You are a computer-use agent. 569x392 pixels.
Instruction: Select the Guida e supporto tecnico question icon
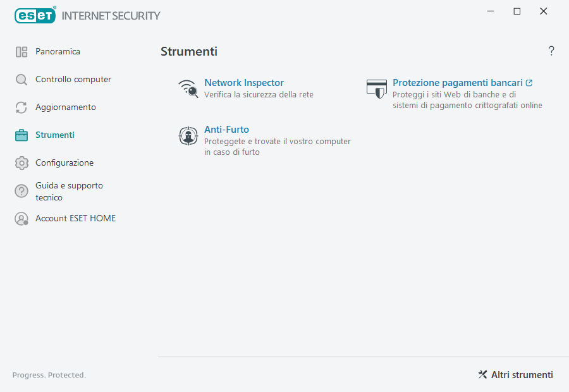21,190
